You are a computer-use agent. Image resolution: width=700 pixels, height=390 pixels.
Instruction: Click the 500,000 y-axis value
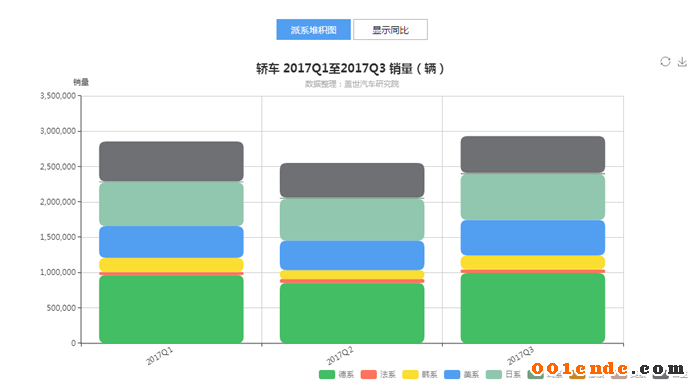tap(61, 308)
